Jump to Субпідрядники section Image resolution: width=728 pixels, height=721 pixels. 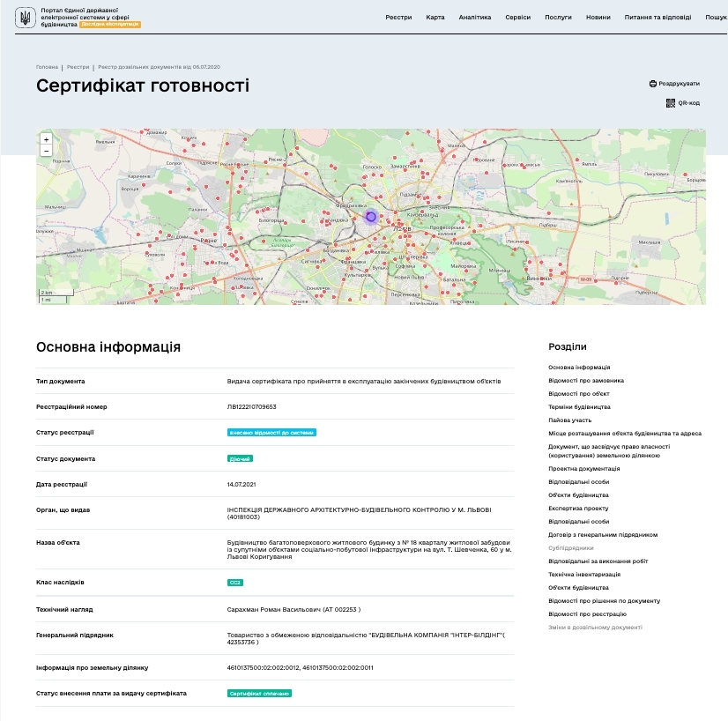[x=571, y=548]
